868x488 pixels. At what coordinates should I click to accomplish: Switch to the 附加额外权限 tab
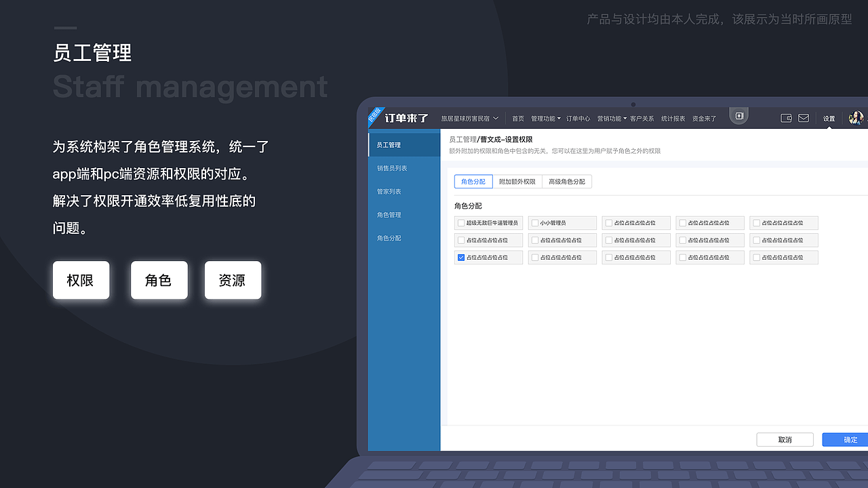pos(517,182)
